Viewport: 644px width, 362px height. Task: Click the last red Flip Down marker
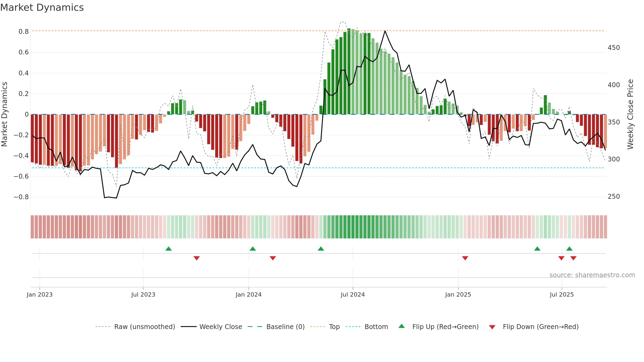(x=573, y=258)
